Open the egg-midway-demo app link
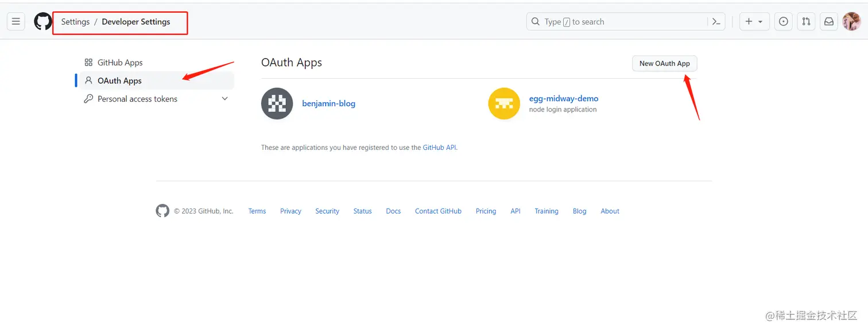 (x=564, y=98)
